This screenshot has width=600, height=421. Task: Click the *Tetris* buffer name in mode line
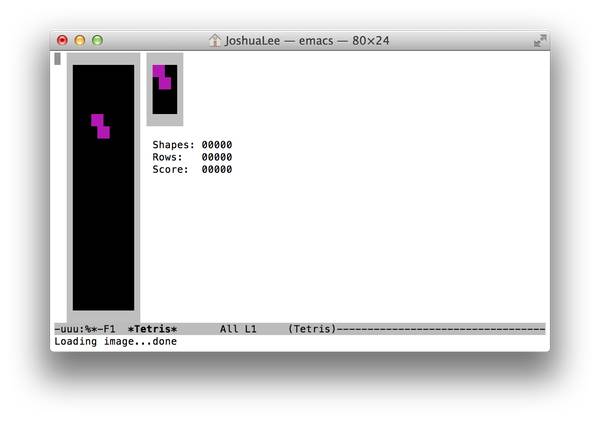click(152, 329)
